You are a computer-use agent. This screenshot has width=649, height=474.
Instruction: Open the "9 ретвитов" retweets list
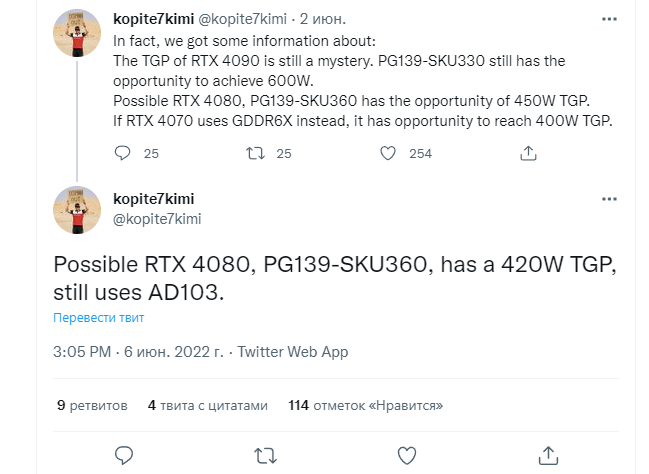click(x=92, y=406)
